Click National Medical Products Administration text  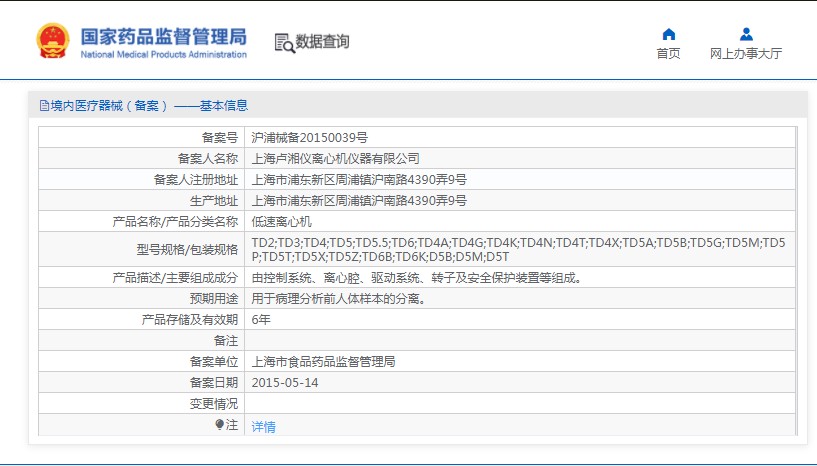[x=164, y=54]
